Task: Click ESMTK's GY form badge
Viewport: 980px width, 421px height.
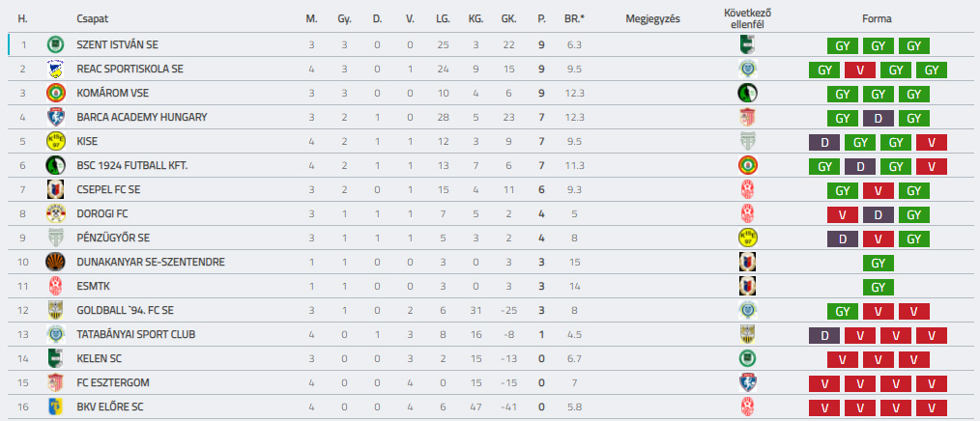Action: pos(879,287)
